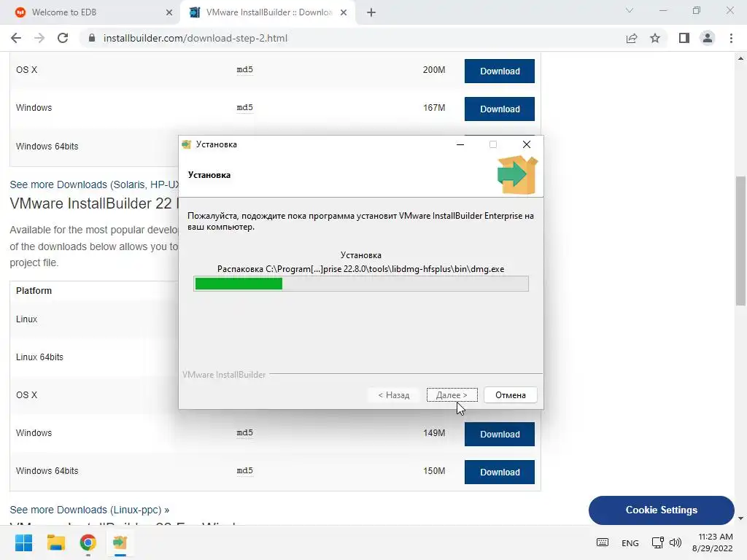747x560 pixels.
Task: Click the installer title bar icon
Action: pos(187,144)
